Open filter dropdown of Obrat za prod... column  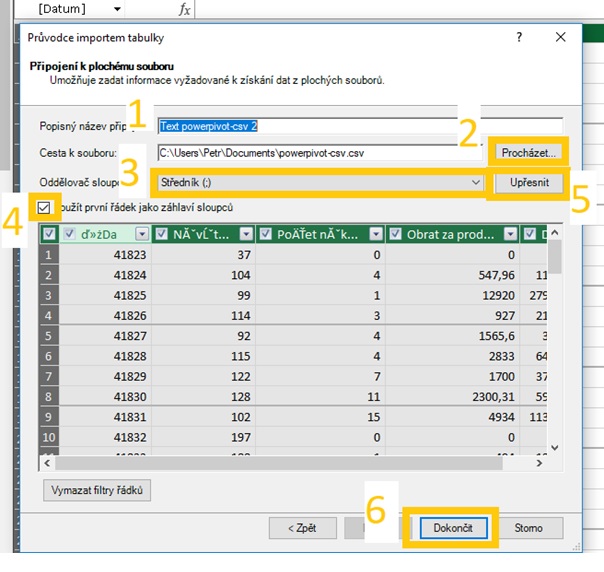pyautogui.click(x=510, y=234)
